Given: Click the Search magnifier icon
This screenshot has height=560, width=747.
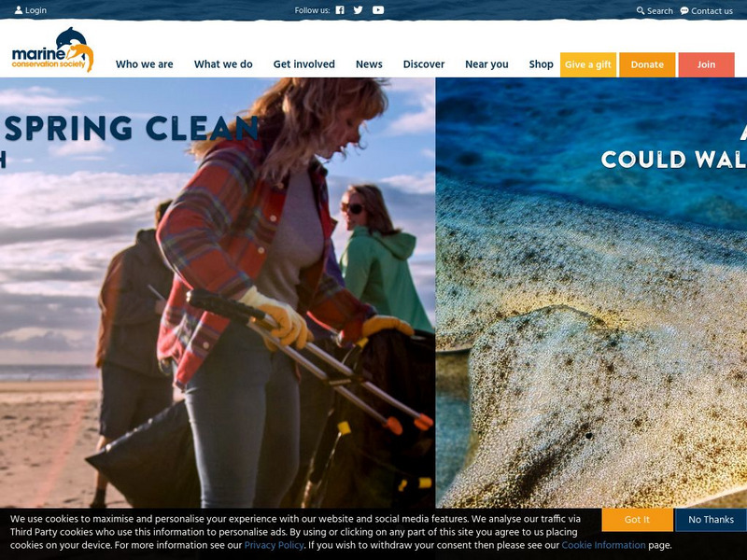Looking at the screenshot, I should click(641, 10).
